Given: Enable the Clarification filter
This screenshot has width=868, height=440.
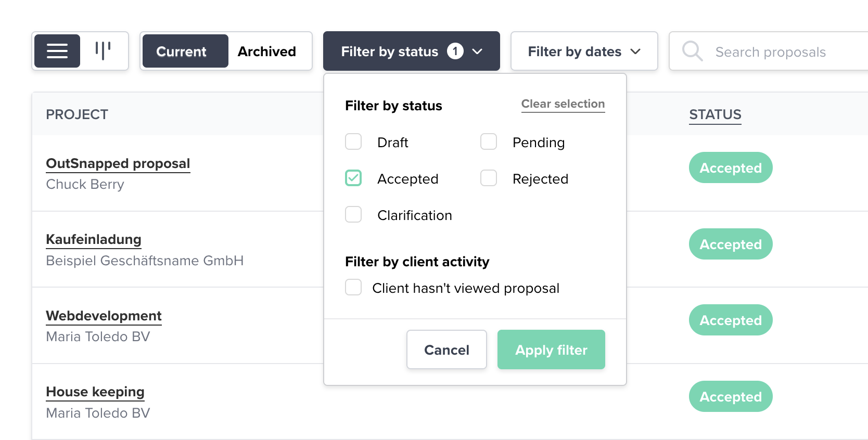Looking at the screenshot, I should pyautogui.click(x=353, y=214).
